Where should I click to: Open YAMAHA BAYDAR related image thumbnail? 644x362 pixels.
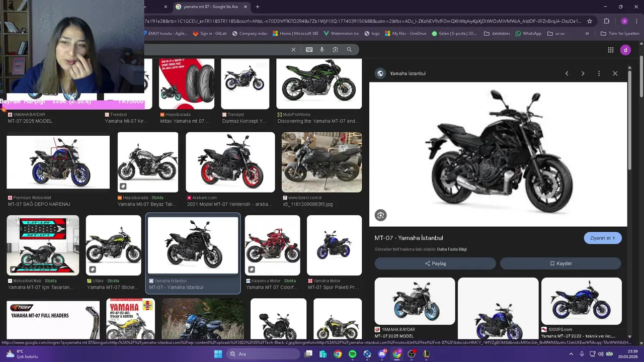click(x=415, y=301)
